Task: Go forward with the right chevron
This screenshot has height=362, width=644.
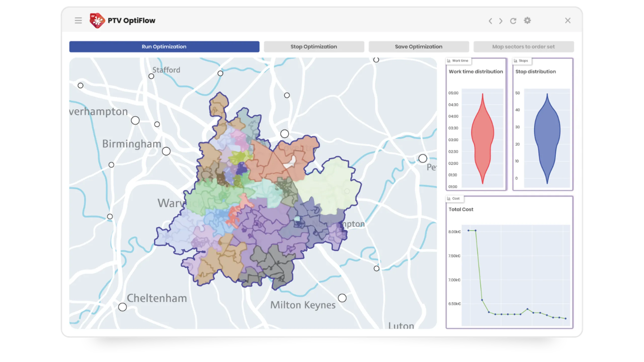Action: (501, 21)
